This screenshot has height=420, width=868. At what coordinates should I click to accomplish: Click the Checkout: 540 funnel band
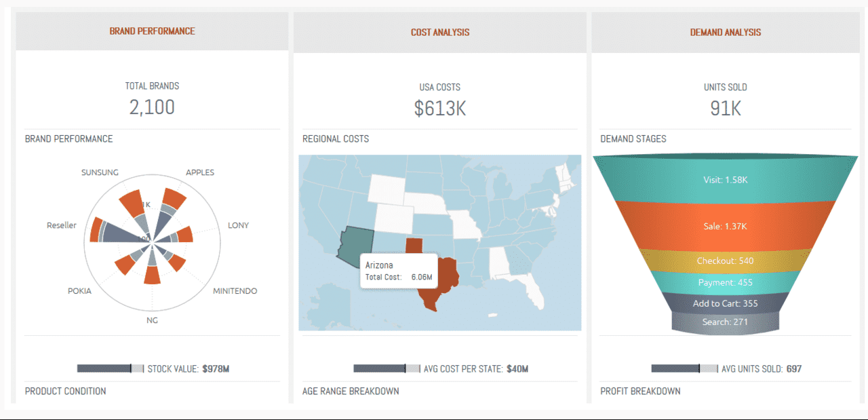726,261
